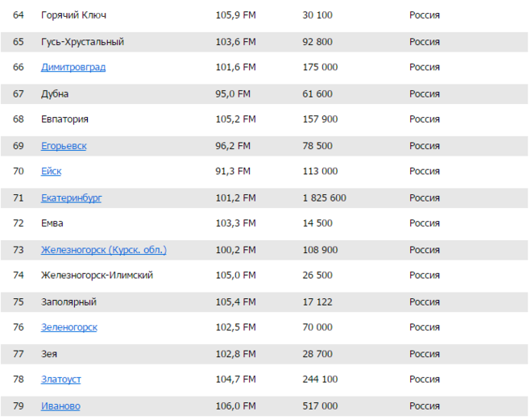
Task: Click the 101,2 FM frequency cell
Action: (x=235, y=198)
